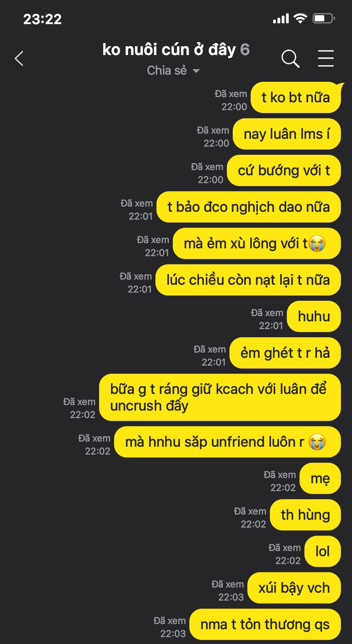Tap the Wi-Fi status icon
352x644 pixels.
coord(300,18)
